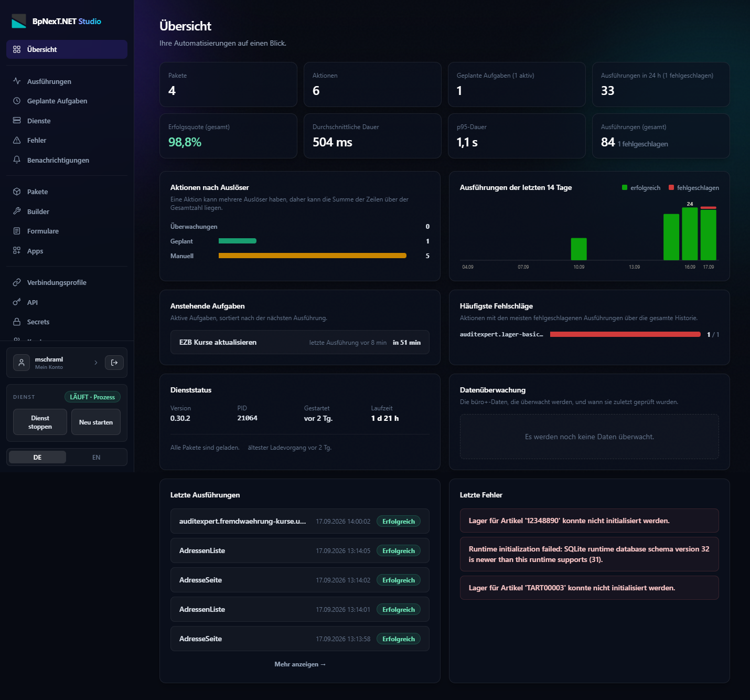The width and height of the screenshot is (750, 700).
Task: Switch language to DE
Action: click(x=38, y=457)
